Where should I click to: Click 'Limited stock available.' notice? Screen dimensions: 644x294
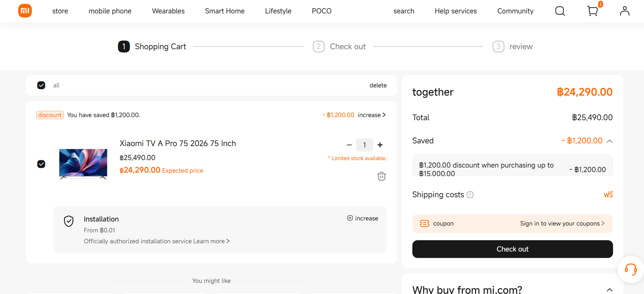[357, 158]
